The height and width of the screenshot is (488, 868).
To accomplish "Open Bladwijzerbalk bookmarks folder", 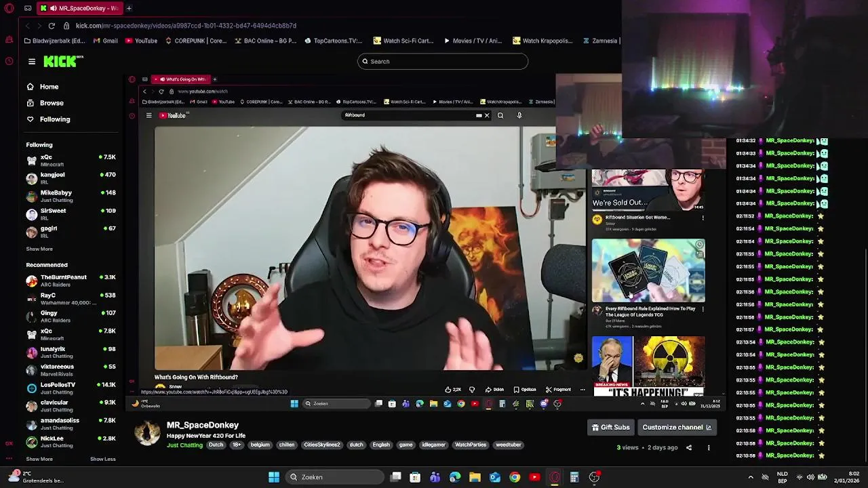I will click(x=54, y=41).
